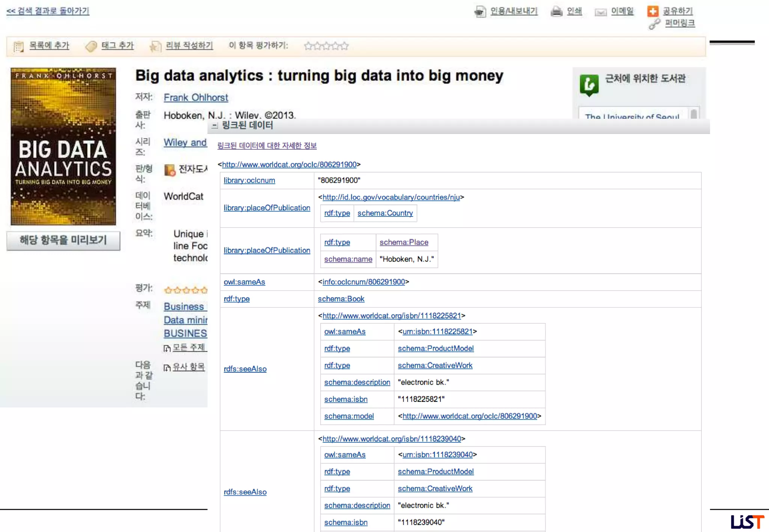This screenshot has height=532, width=769.
Task: Click the Big Data Analytics book cover
Action: (63, 146)
